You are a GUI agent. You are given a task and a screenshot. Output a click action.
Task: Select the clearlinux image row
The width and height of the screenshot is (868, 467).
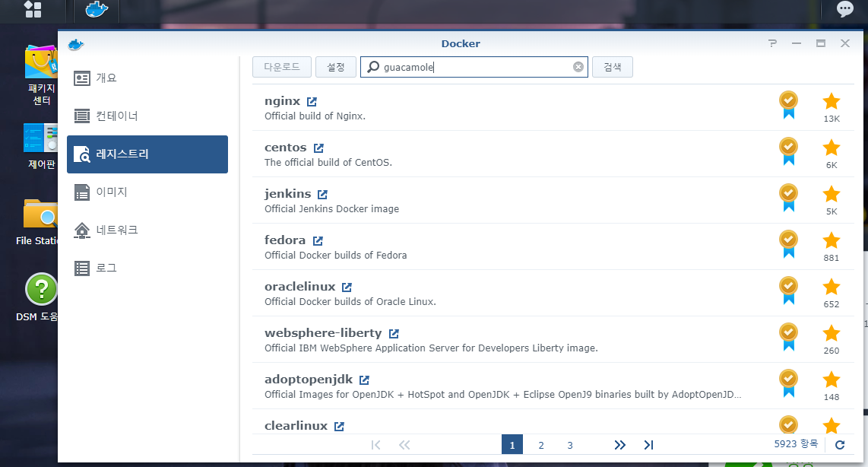point(553,422)
